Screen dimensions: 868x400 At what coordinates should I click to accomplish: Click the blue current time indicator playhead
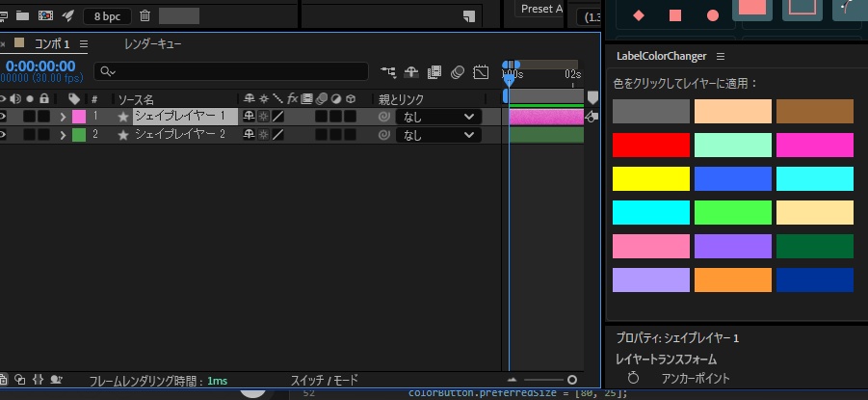[510, 81]
